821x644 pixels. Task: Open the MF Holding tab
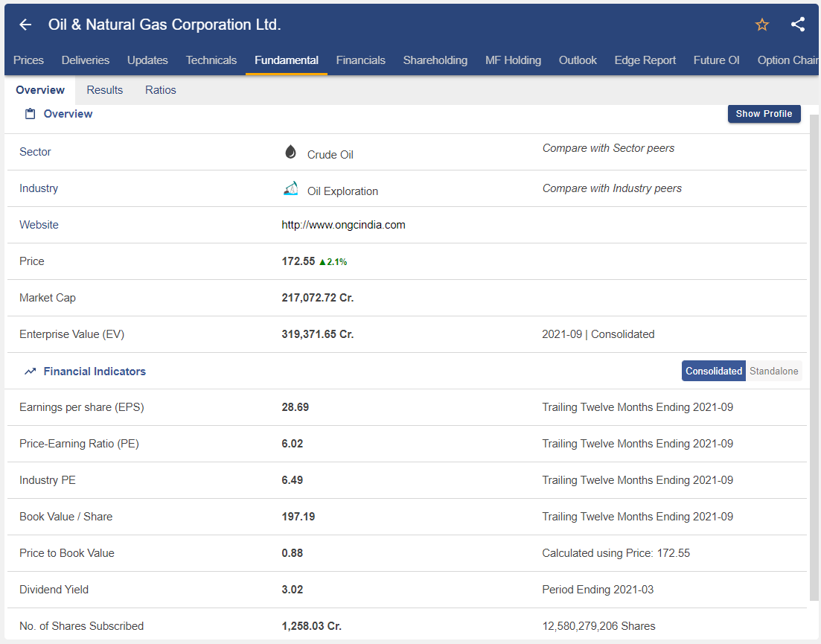[x=513, y=60]
